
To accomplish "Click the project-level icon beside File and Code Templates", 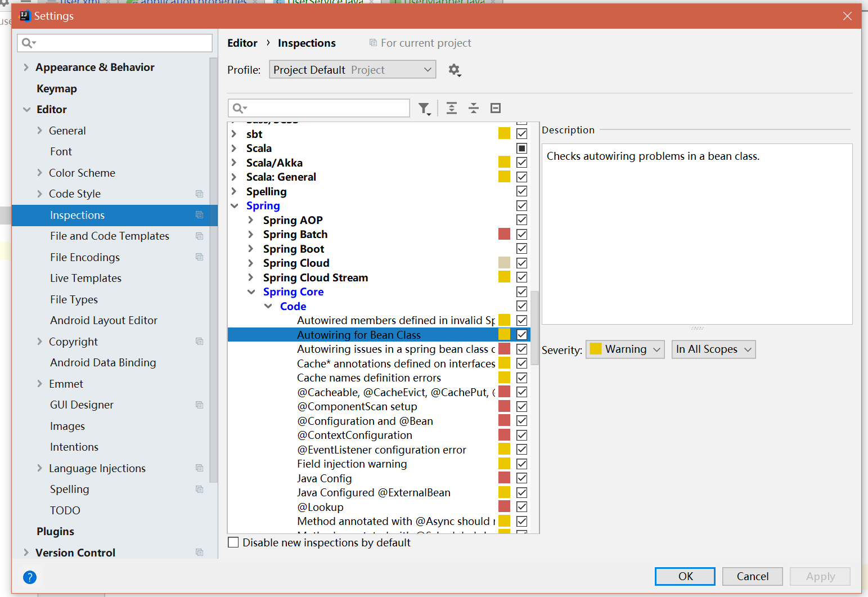I will tap(199, 236).
